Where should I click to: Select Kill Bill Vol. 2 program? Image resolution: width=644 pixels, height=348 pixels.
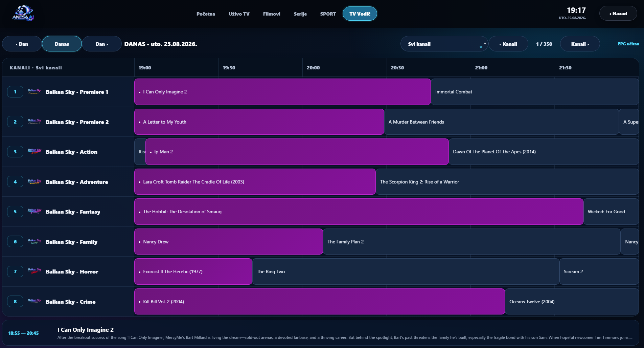[x=320, y=302]
